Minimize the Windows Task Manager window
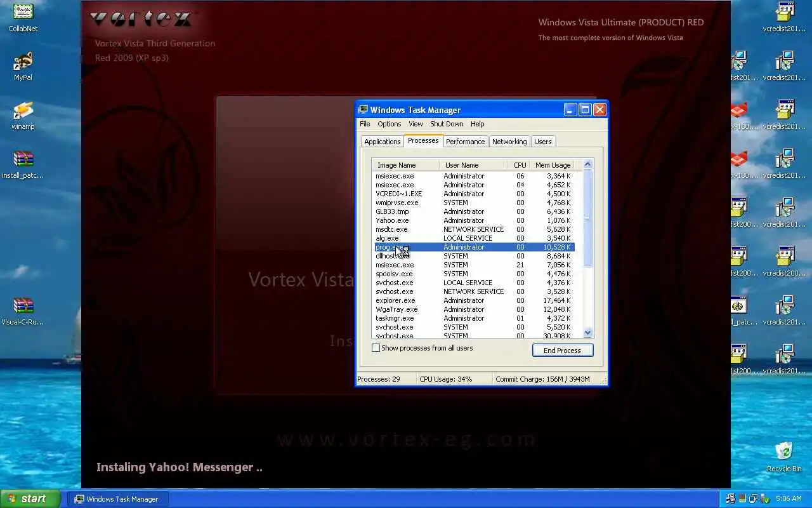Image resolution: width=812 pixels, height=508 pixels. coord(570,110)
